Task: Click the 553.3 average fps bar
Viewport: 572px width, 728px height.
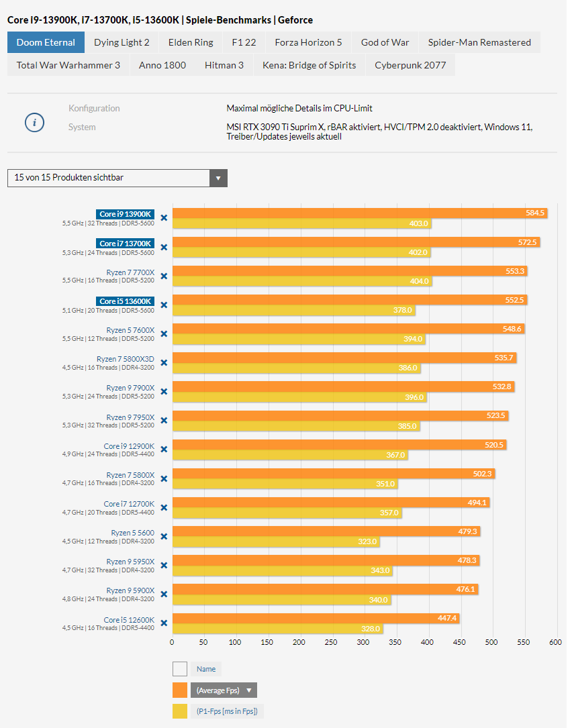Action: pos(350,270)
